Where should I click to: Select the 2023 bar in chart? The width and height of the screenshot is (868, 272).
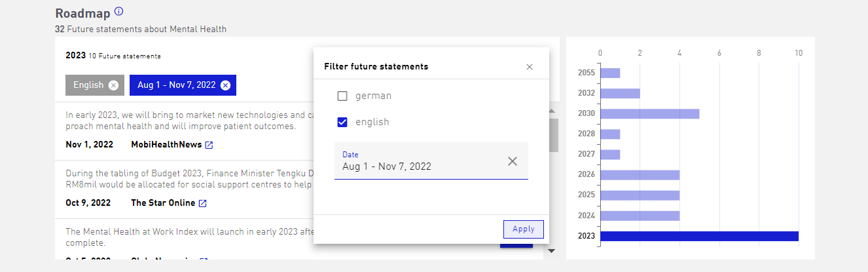coord(699,236)
